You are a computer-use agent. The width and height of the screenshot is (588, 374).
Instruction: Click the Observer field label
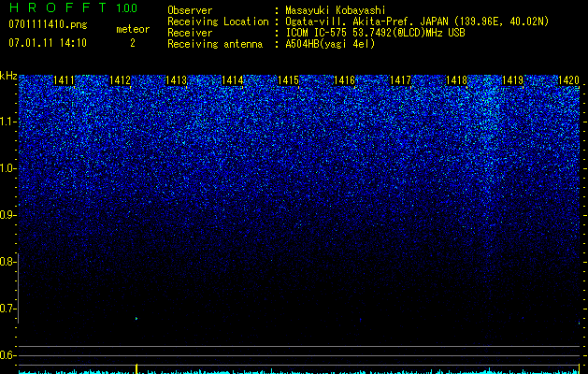point(190,10)
